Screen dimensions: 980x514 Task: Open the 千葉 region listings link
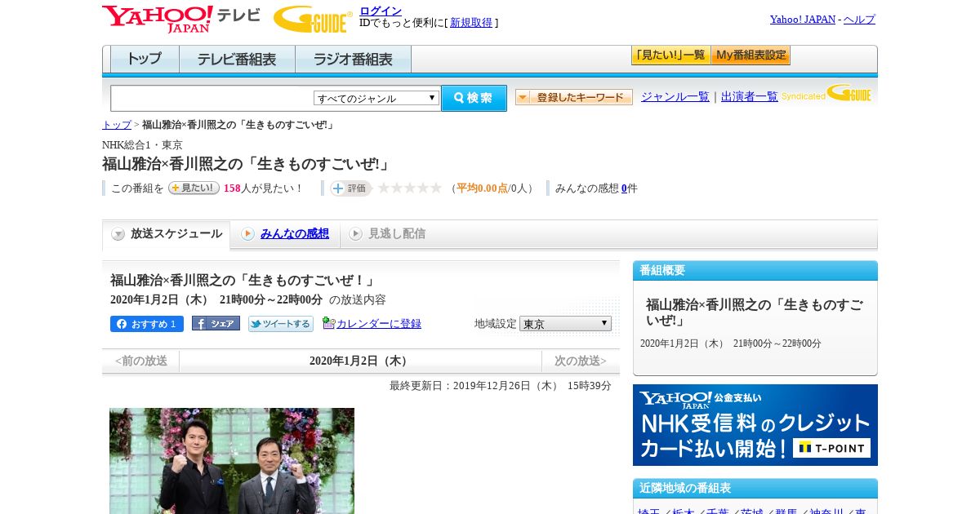point(717,512)
